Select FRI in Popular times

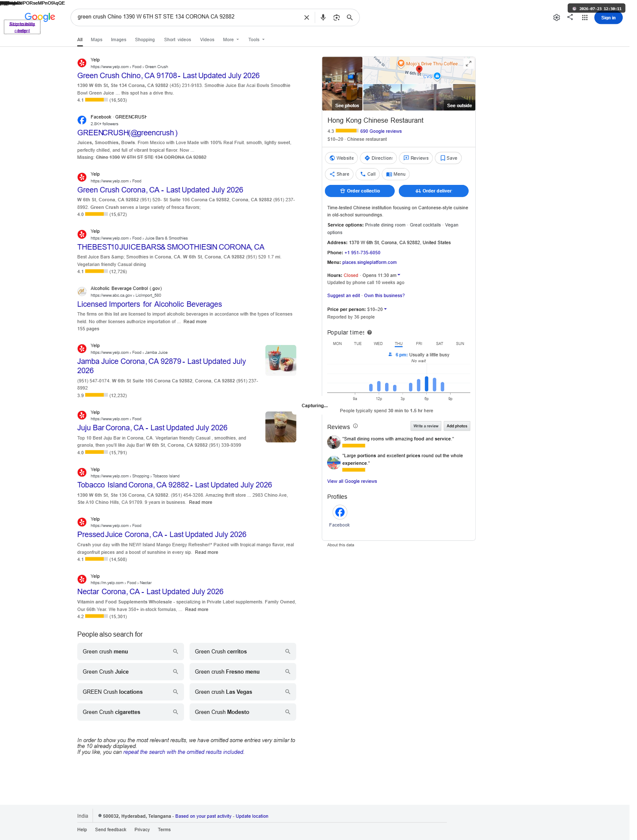click(419, 344)
